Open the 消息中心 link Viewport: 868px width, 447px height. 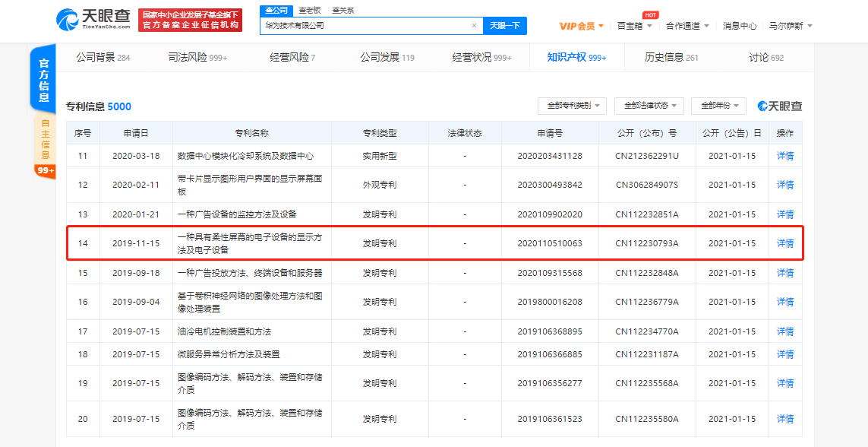click(739, 26)
